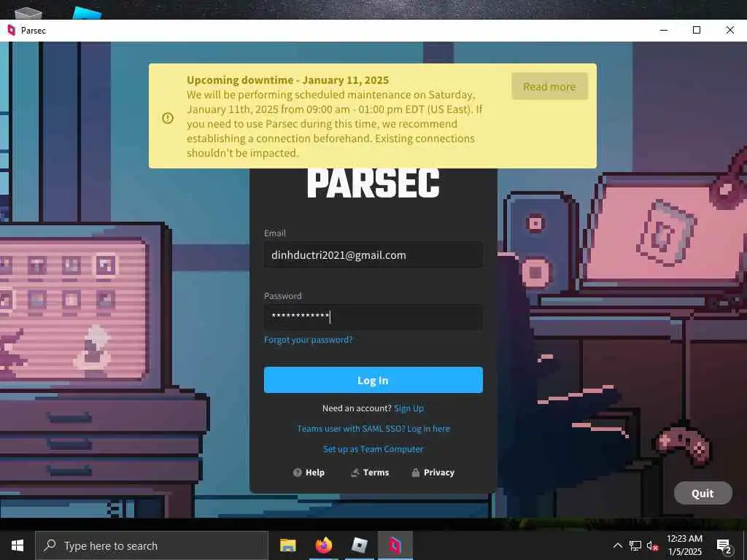This screenshot has height=560, width=747.
Task: Click the warning icon in downtime banner
Action: [x=168, y=117]
